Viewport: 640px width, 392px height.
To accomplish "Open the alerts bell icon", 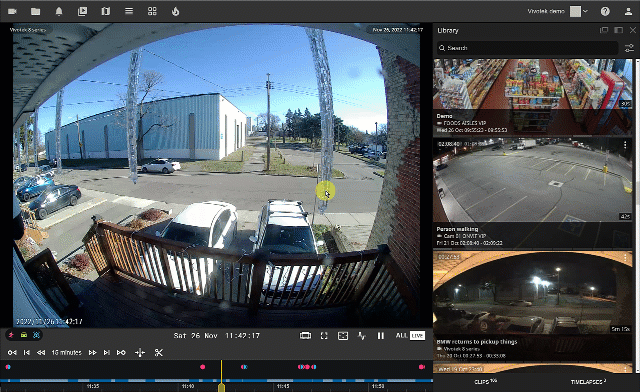I will (x=59, y=11).
